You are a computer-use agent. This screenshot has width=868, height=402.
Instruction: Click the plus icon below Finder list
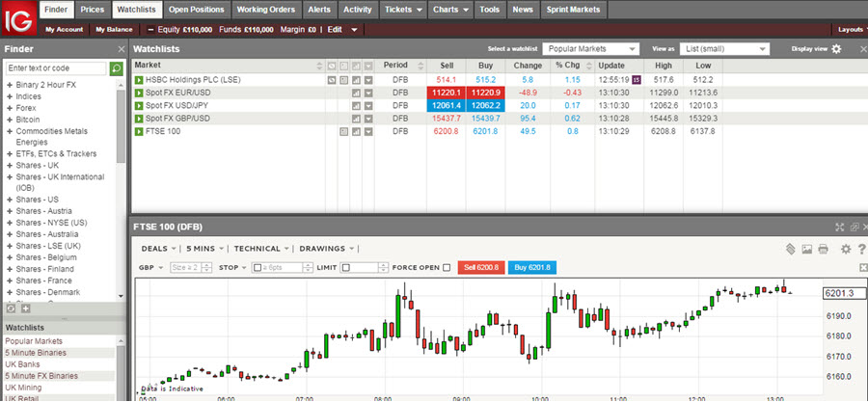[x=25, y=308]
